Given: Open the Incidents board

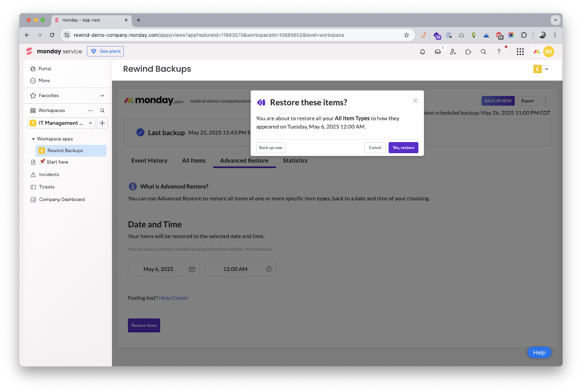Looking at the screenshot, I should (49, 175).
